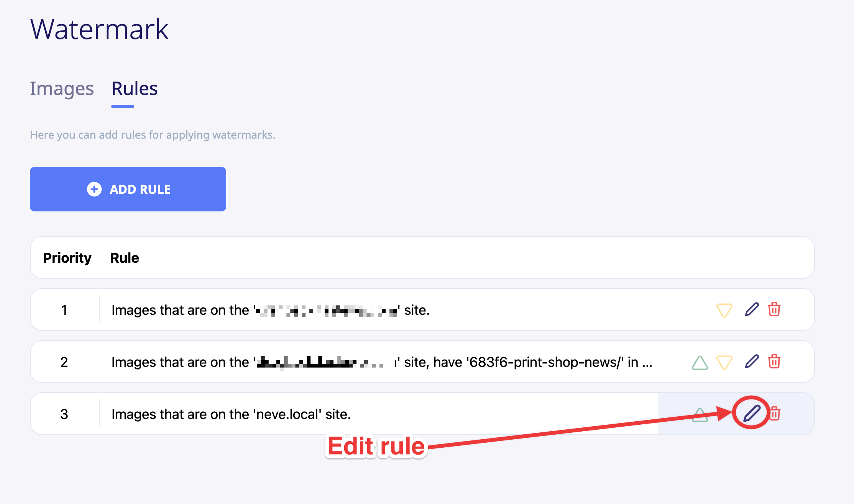Click the Watermark page title
The width and height of the screenshot is (854, 504).
(99, 29)
